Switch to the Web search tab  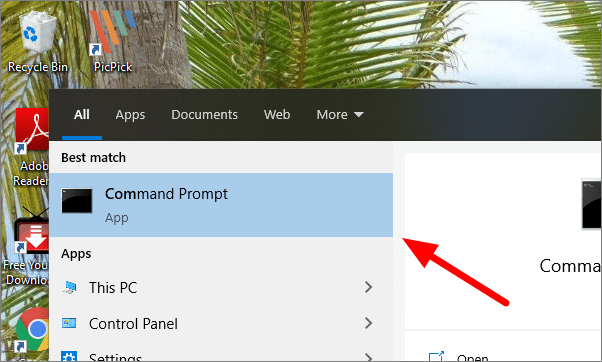click(277, 114)
